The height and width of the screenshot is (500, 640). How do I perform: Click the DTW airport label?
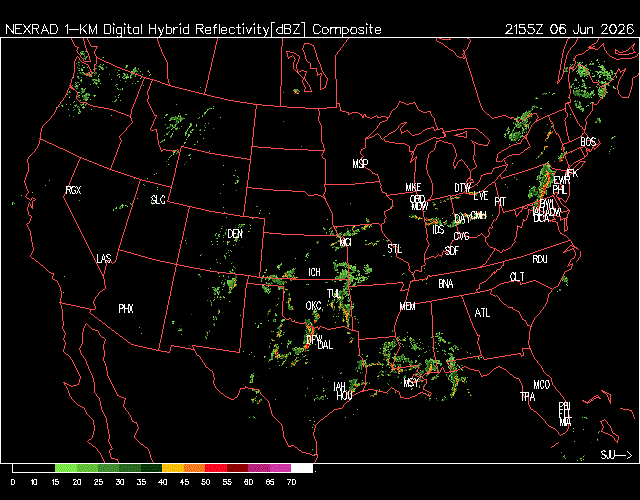coord(462,188)
